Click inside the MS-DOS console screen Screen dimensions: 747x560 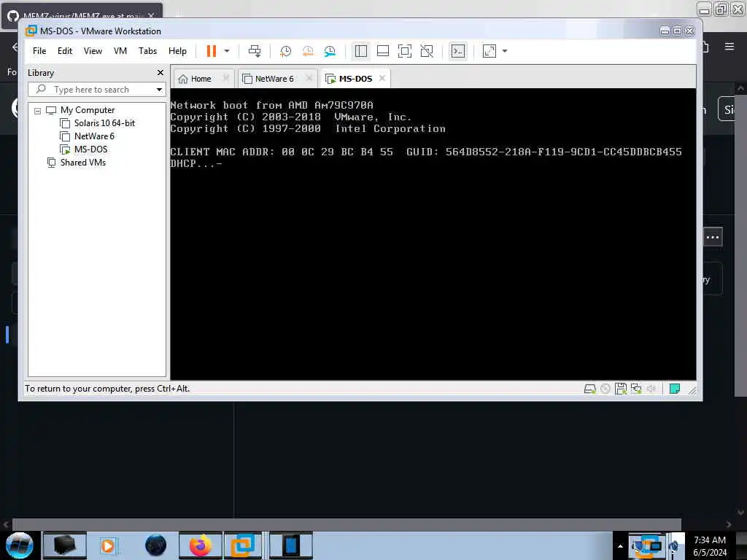tap(433, 234)
